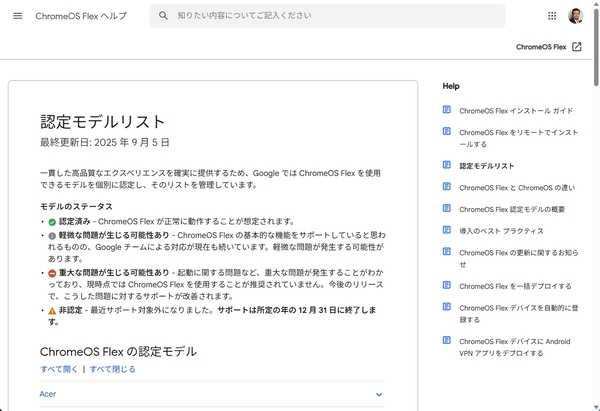
Task: Click article icon beside 導入のベスト プラクティス
Action: (x=447, y=230)
